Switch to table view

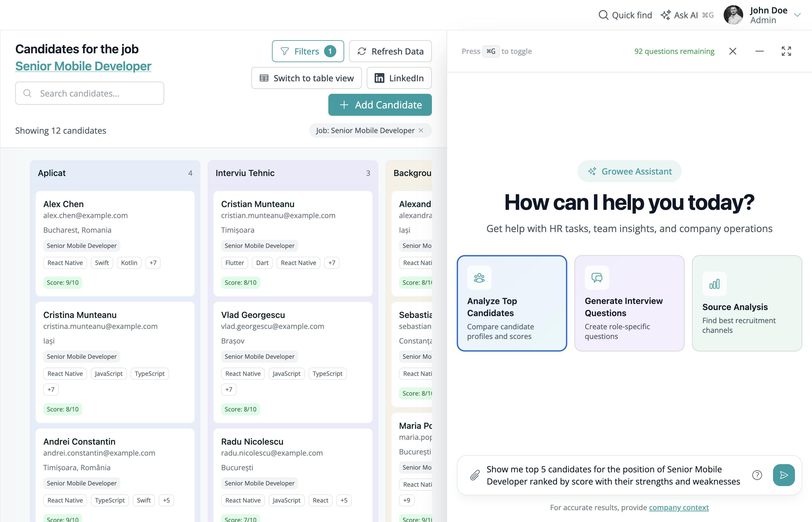pos(306,78)
